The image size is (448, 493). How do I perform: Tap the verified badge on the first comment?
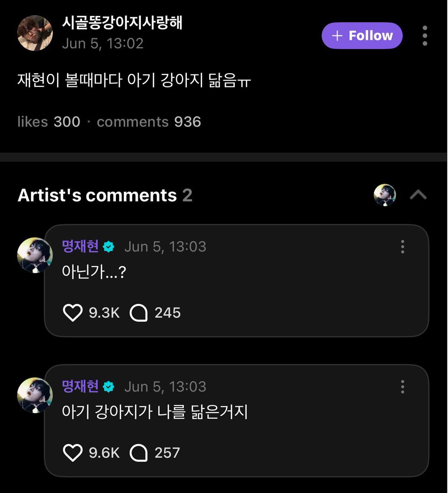pyautogui.click(x=108, y=247)
